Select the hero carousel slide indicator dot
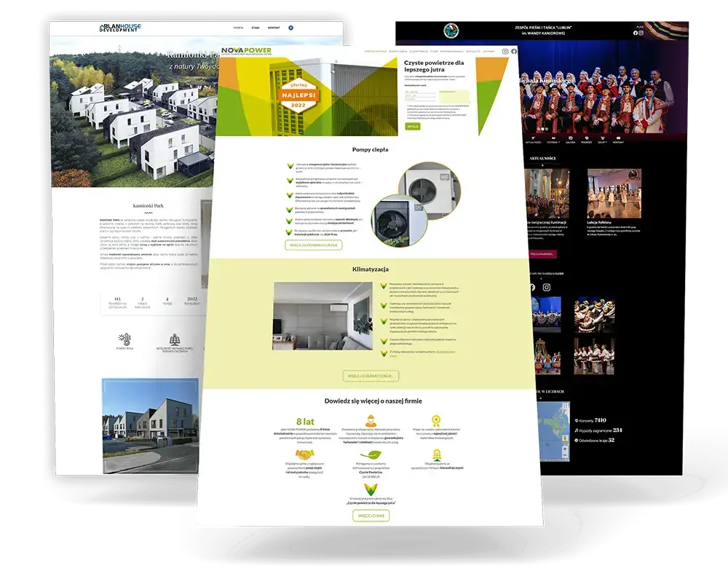728x568 pixels. (x=542, y=128)
